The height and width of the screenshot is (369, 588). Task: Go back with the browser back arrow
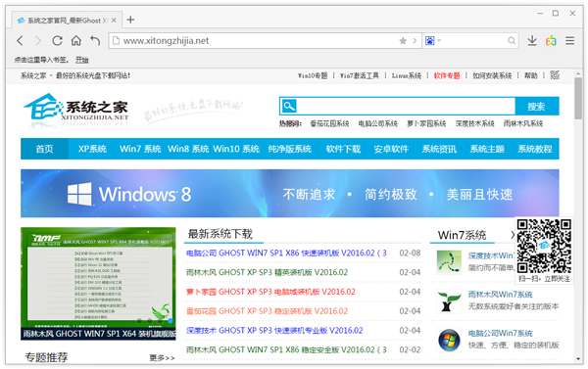tap(21, 40)
